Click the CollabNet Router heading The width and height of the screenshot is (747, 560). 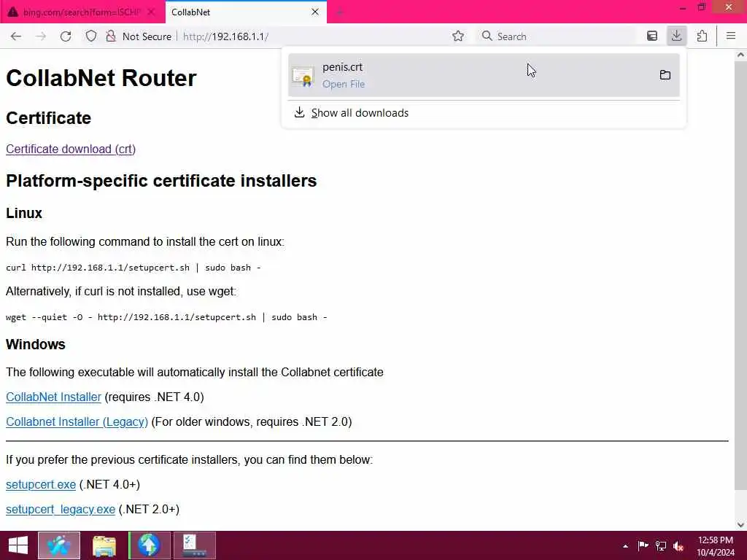(101, 78)
